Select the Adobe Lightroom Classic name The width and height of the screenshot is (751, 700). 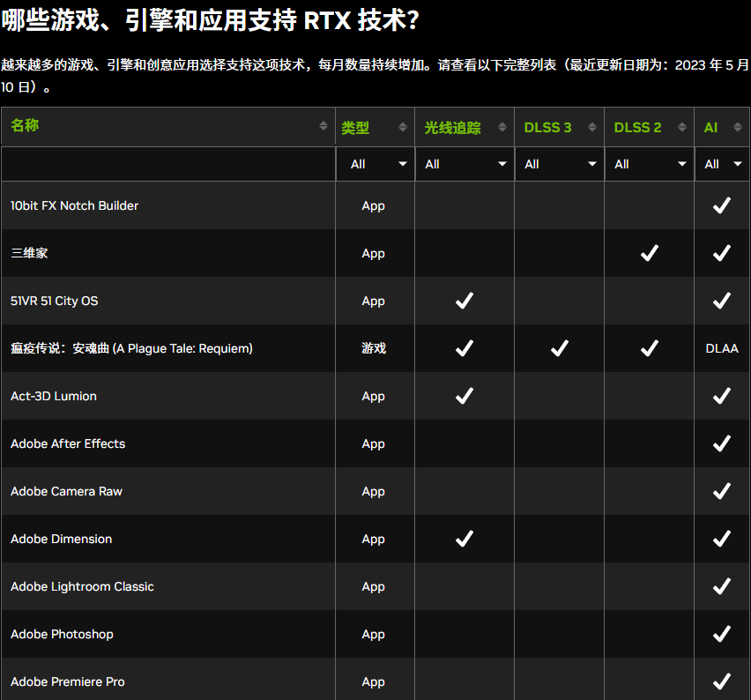[x=82, y=587]
